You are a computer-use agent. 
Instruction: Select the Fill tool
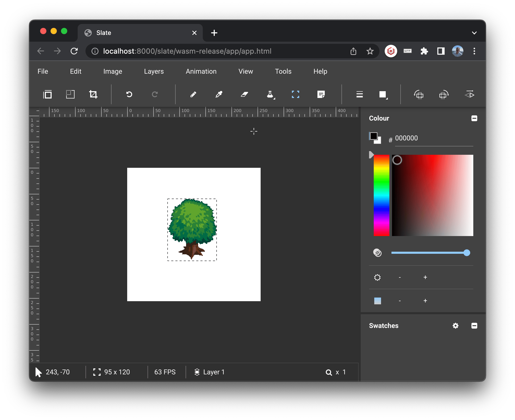click(x=270, y=94)
